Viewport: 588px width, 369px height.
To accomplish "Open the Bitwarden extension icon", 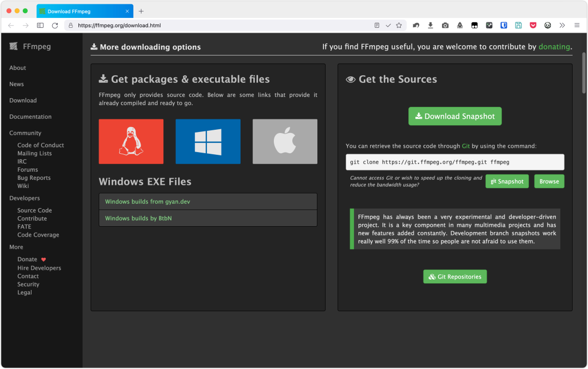I will click(x=504, y=26).
